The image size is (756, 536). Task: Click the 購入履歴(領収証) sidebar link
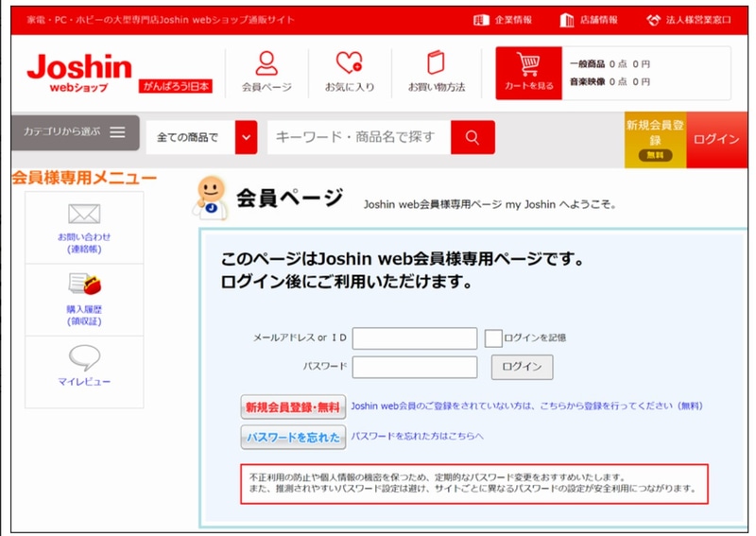click(x=84, y=315)
